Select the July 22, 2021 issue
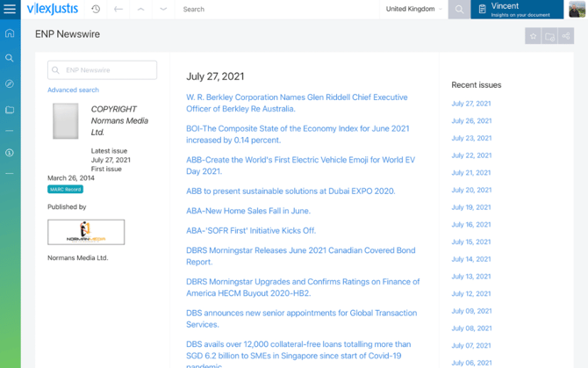The height and width of the screenshot is (368, 588). (x=471, y=155)
